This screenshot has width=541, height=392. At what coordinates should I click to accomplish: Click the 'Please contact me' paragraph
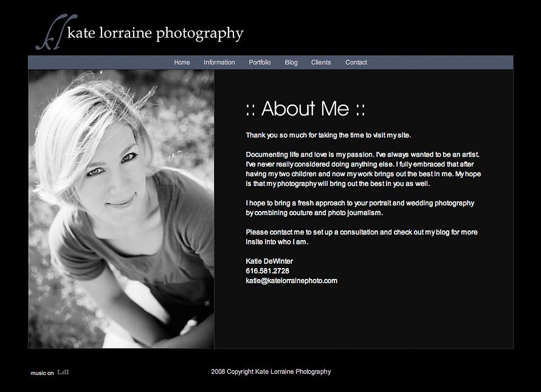pos(362,236)
